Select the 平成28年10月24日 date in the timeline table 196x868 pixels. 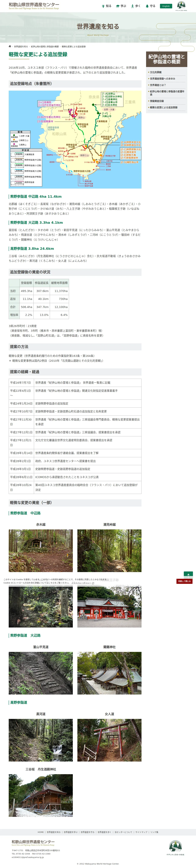pos(21,487)
